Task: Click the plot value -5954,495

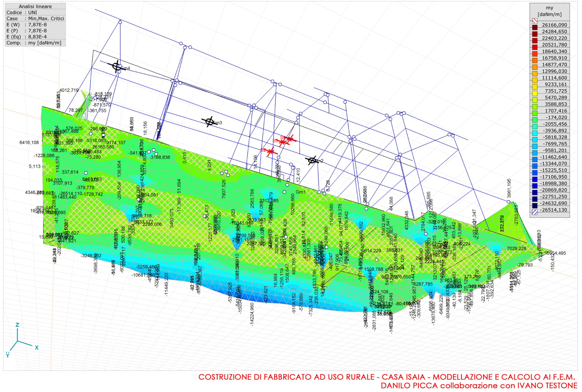Action: tap(556, 253)
